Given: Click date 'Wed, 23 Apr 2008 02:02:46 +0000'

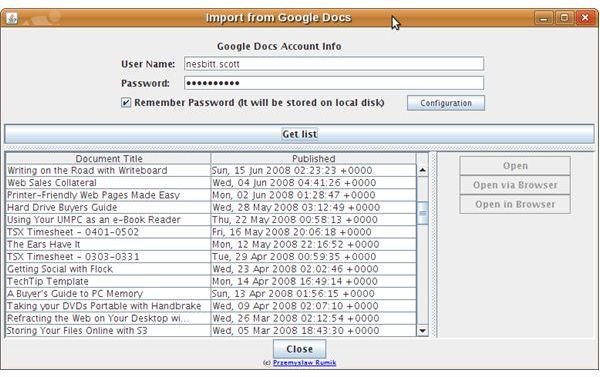Looking at the screenshot, I should (x=313, y=269).
